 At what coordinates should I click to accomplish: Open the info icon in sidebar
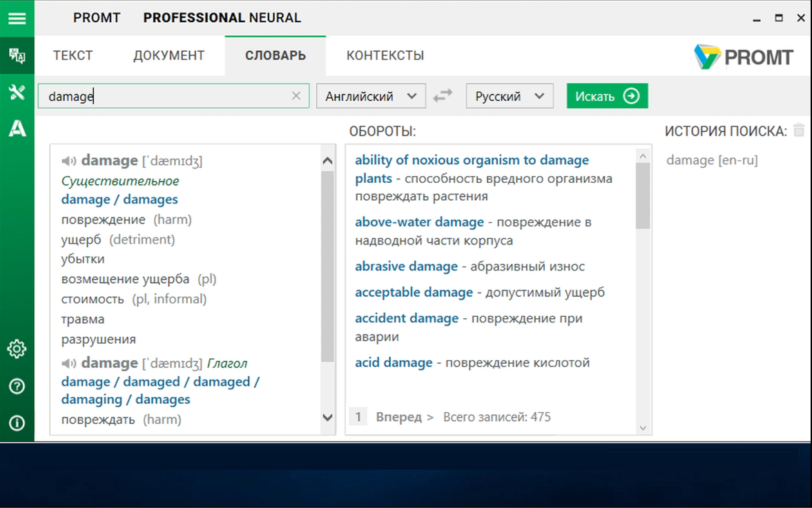click(x=17, y=423)
